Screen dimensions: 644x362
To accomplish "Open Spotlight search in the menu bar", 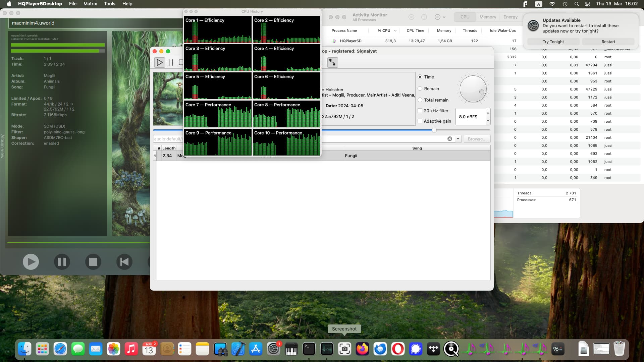I will (576, 4).
